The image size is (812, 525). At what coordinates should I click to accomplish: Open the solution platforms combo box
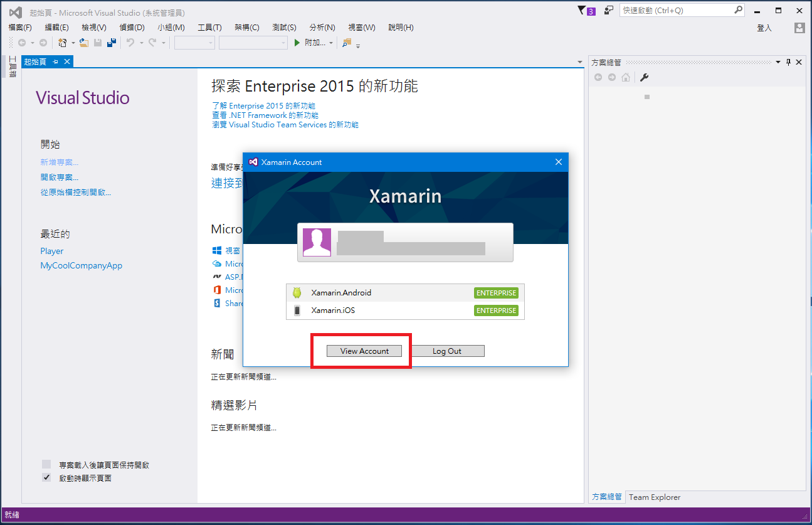(x=253, y=43)
